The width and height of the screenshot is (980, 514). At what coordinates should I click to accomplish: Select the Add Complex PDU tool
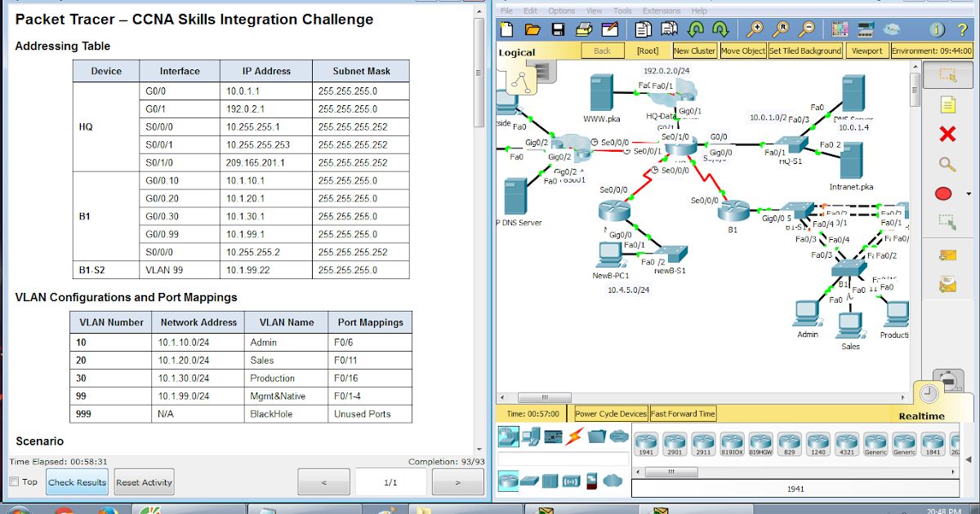(944, 284)
